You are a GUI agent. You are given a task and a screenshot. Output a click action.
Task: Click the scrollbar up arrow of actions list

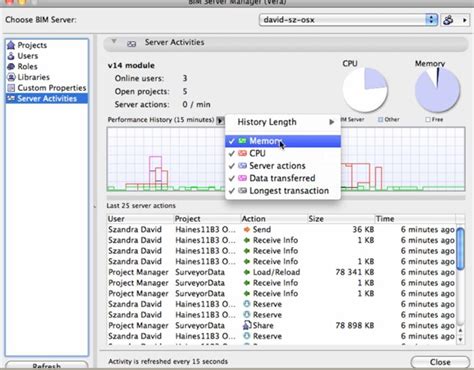click(460, 330)
